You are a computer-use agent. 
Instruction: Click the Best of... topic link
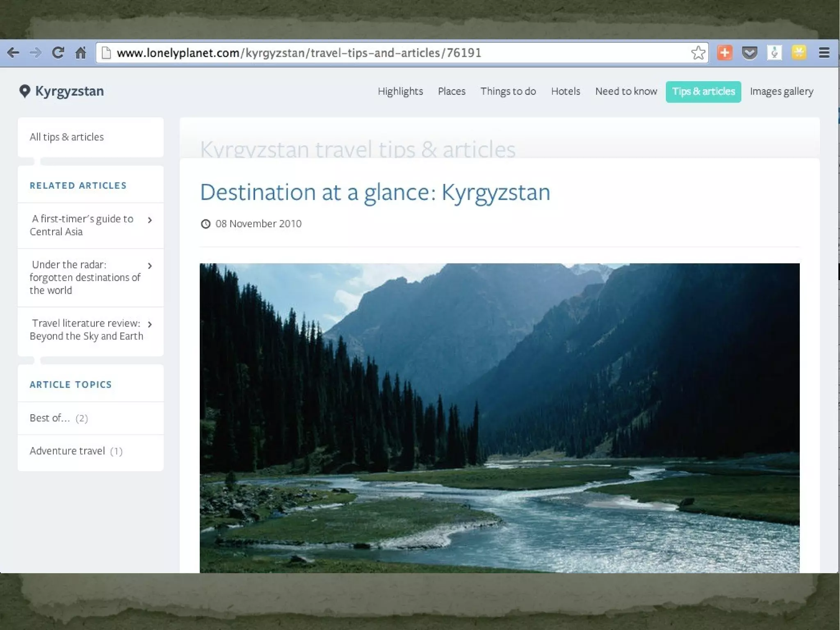pos(50,418)
